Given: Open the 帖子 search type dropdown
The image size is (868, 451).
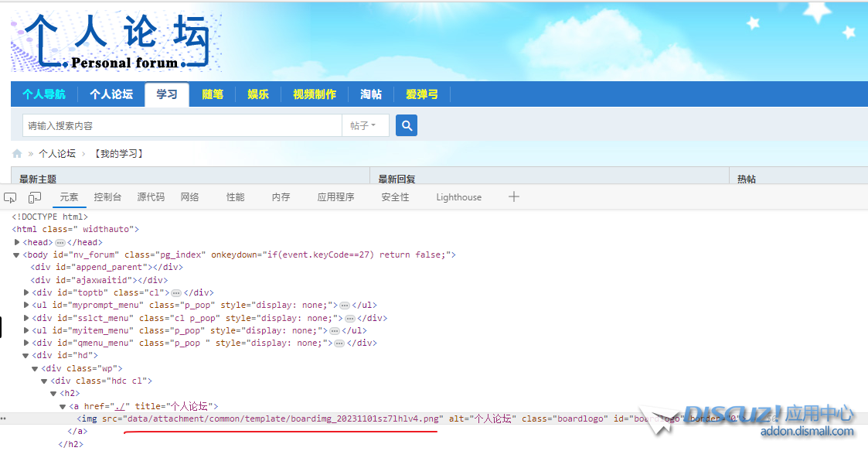Looking at the screenshot, I should [364, 125].
